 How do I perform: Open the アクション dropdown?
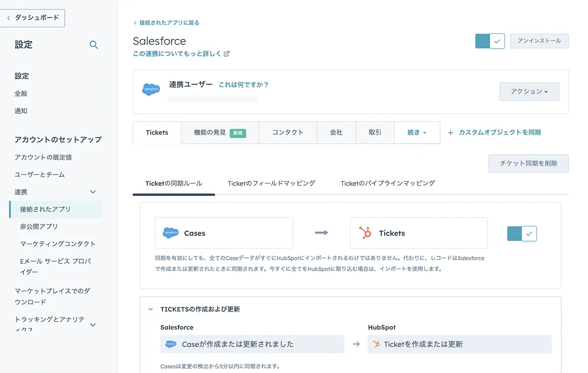(529, 92)
